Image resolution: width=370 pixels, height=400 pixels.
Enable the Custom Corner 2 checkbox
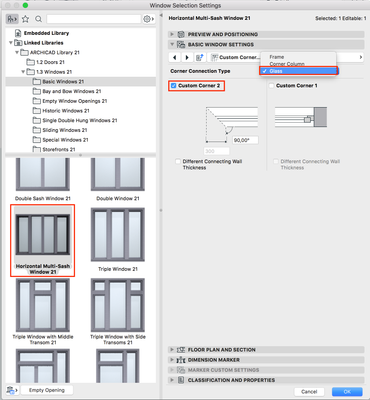173,86
